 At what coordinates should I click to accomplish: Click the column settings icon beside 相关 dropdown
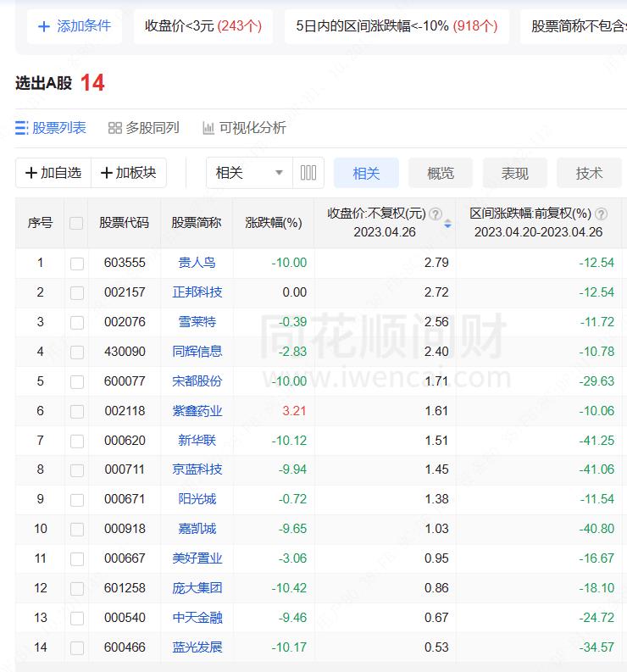[308, 173]
